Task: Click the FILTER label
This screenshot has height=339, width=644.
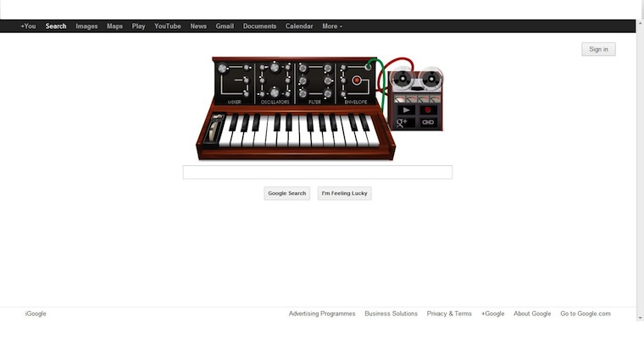Action: click(x=314, y=102)
